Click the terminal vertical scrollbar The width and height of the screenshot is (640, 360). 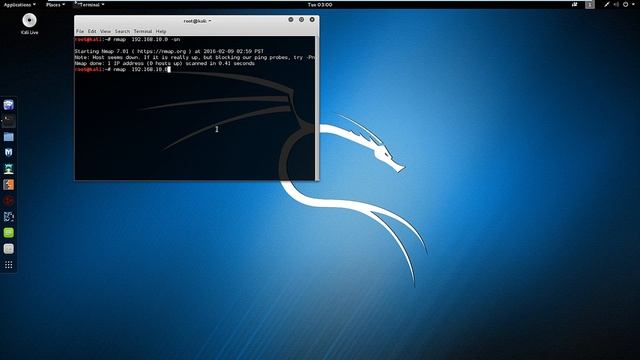click(317, 108)
